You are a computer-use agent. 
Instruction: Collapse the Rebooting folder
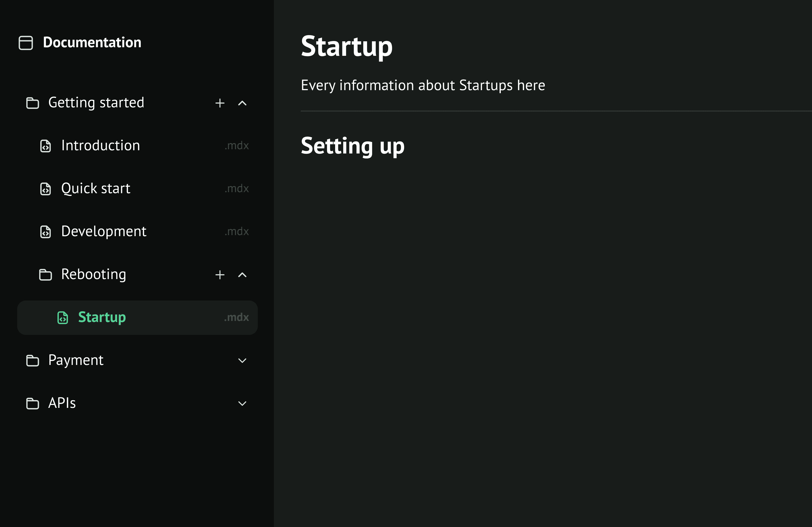242,275
